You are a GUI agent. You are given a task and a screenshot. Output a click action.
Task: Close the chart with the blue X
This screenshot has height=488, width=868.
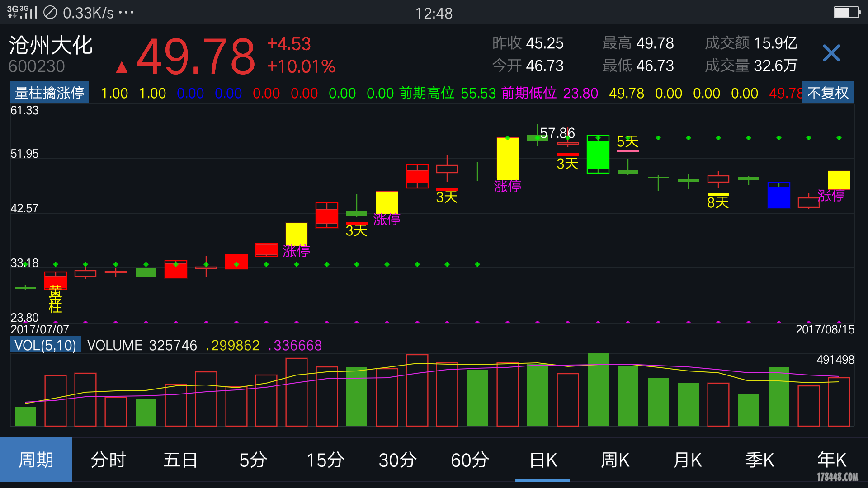(x=831, y=53)
